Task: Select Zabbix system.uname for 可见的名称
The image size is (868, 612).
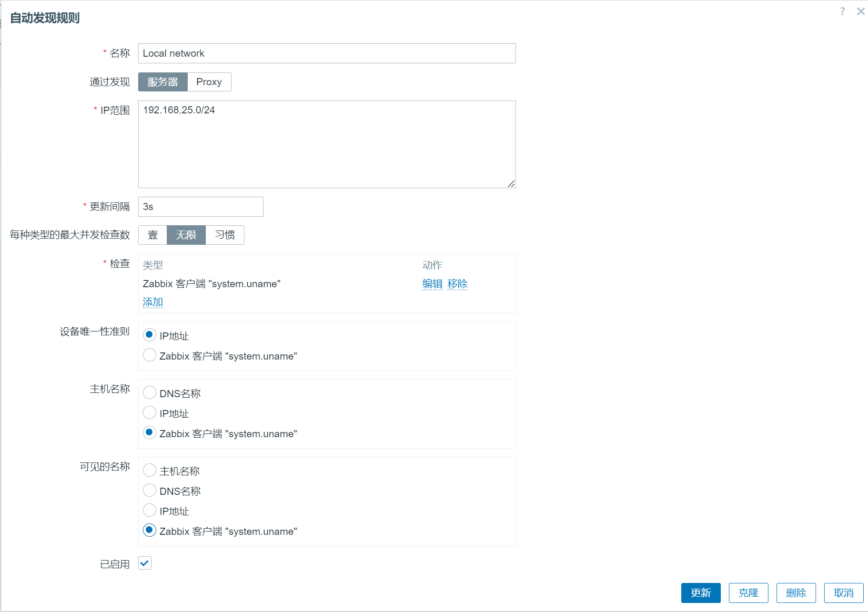Action: point(150,530)
